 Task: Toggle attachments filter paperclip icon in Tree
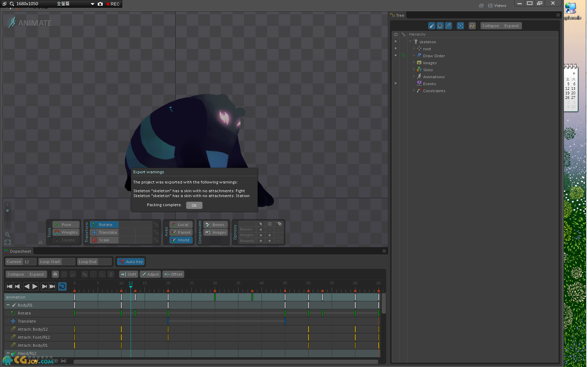pyautogui.click(x=448, y=26)
